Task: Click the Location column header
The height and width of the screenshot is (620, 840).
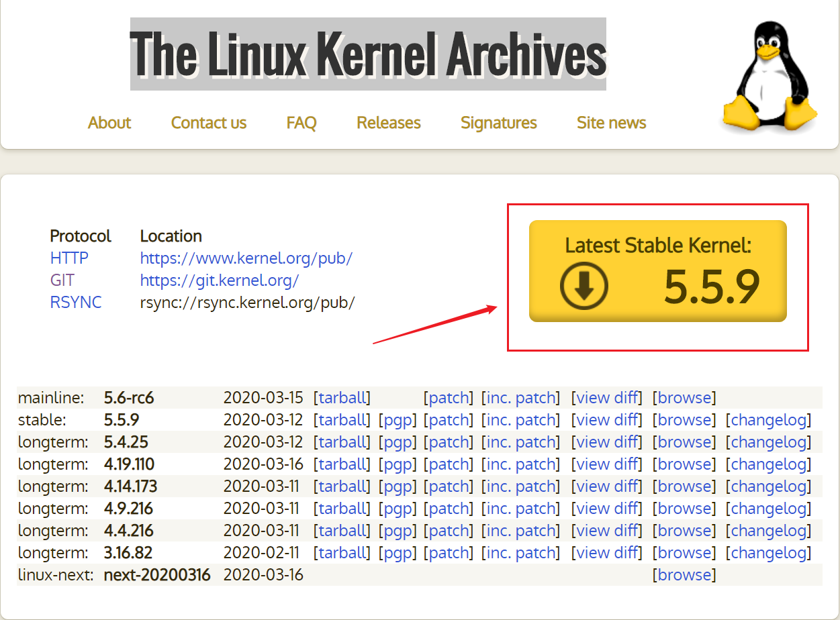Action: coord(171,236)
